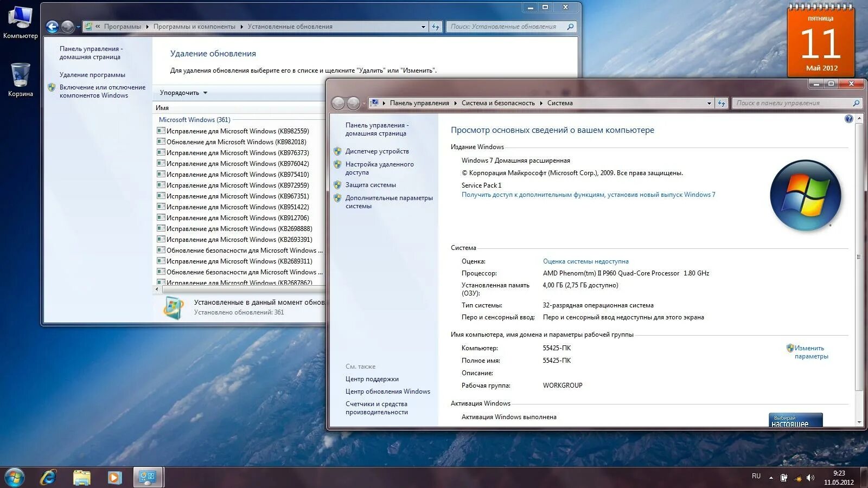
Task: Expand Updates window address bar history dropdown
Action: coord(423,27)
